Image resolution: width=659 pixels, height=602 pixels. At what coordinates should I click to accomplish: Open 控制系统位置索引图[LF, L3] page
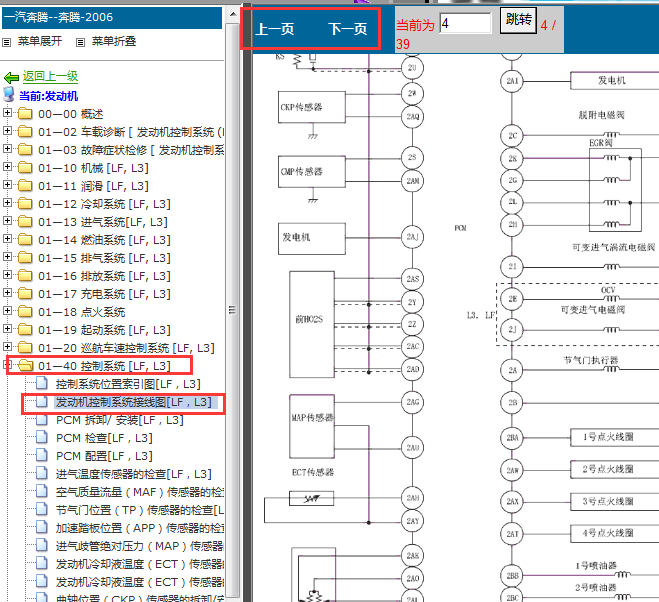tap(128, 384)
